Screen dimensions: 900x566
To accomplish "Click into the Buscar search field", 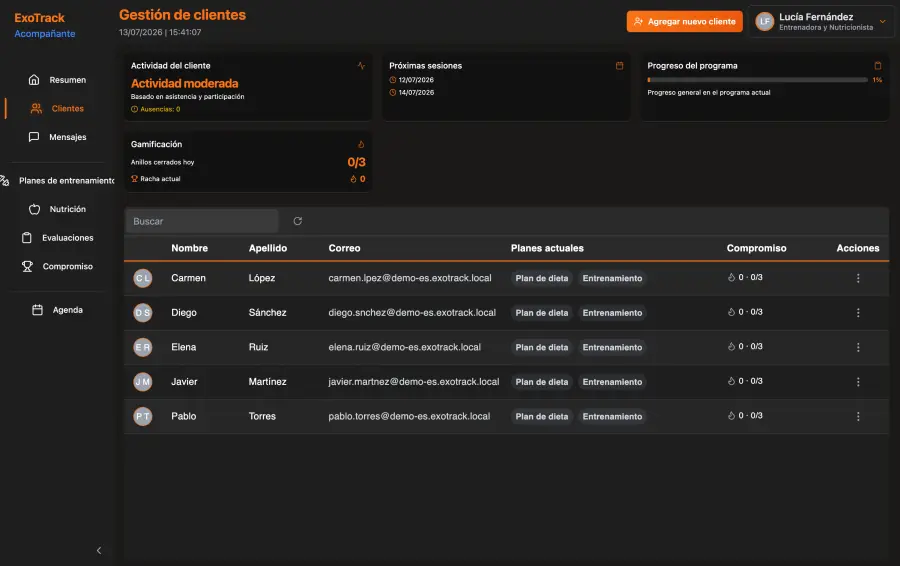I will tap(201, 221).
